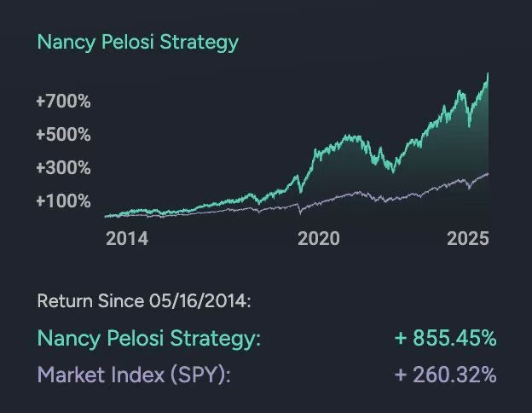Click the chart lines' starting point at far left
532x413 pixels.
106,217
